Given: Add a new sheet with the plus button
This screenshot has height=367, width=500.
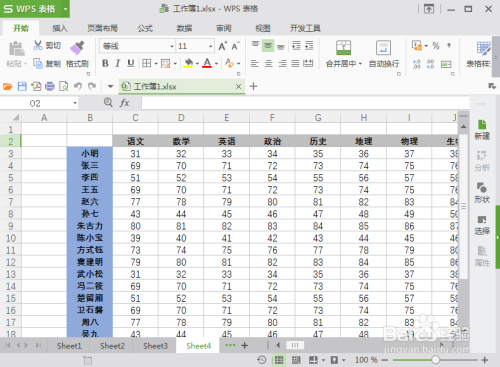Looking at the screenshot, I should pyautogui.click(x=244, y=346).
